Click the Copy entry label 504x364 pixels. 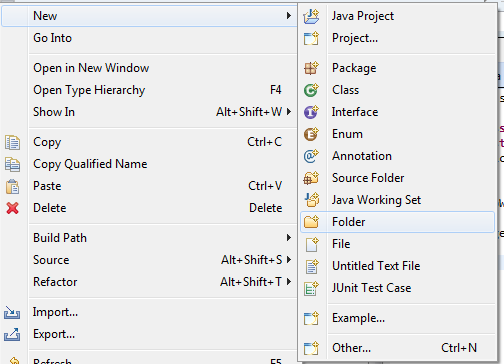coord(47,142)
